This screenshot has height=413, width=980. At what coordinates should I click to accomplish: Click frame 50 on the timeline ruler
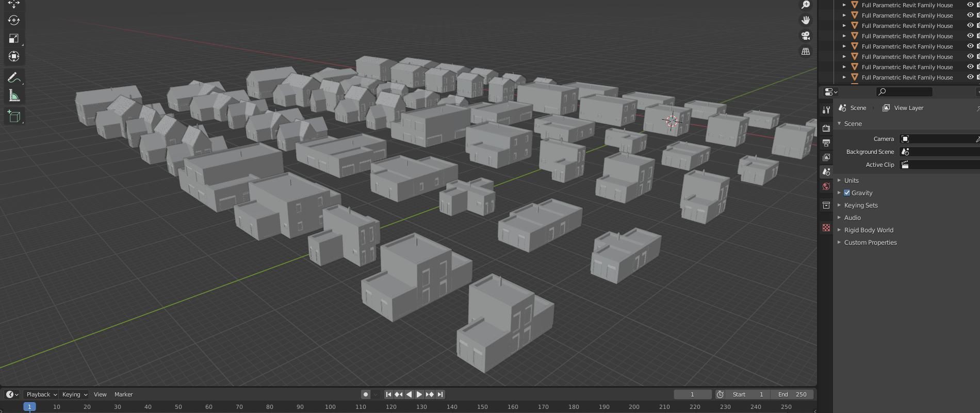[x=178, y=407]
